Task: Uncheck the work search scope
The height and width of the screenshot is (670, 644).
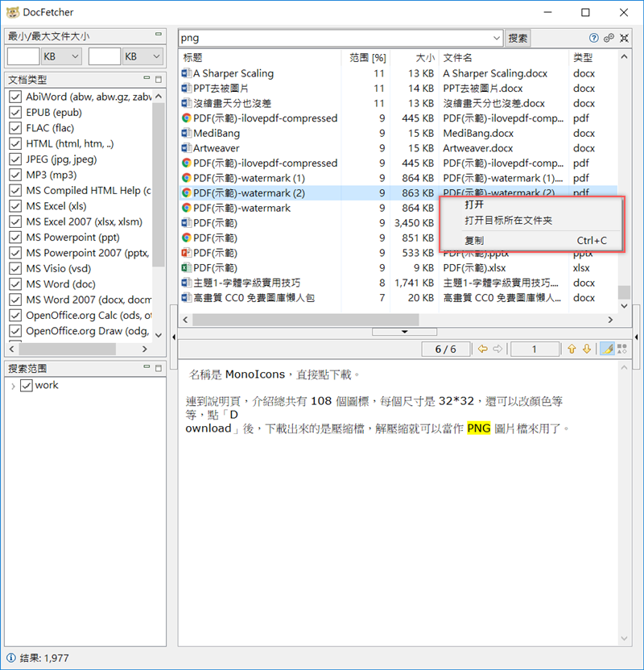Action: (x=27, y=386)
